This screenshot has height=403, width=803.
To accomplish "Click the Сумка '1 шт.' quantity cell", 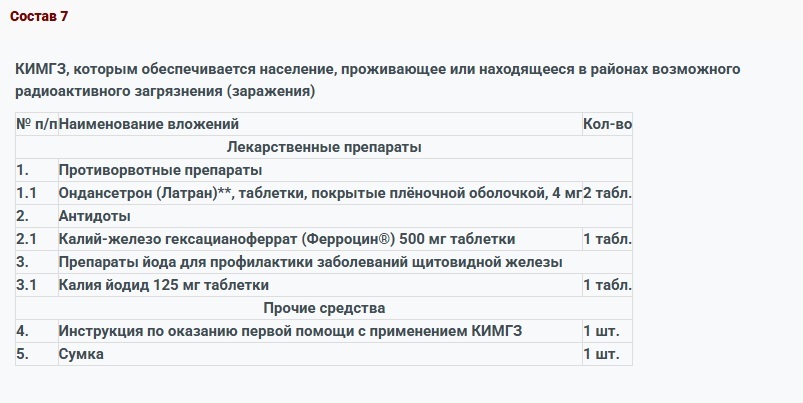I will 607,354.
